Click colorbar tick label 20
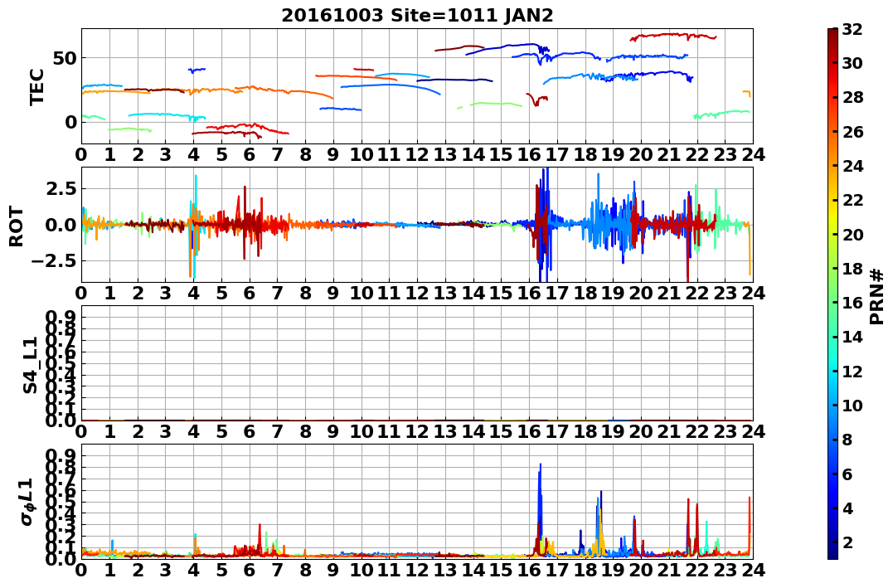 pyautogui.click(x=852, y=234)
